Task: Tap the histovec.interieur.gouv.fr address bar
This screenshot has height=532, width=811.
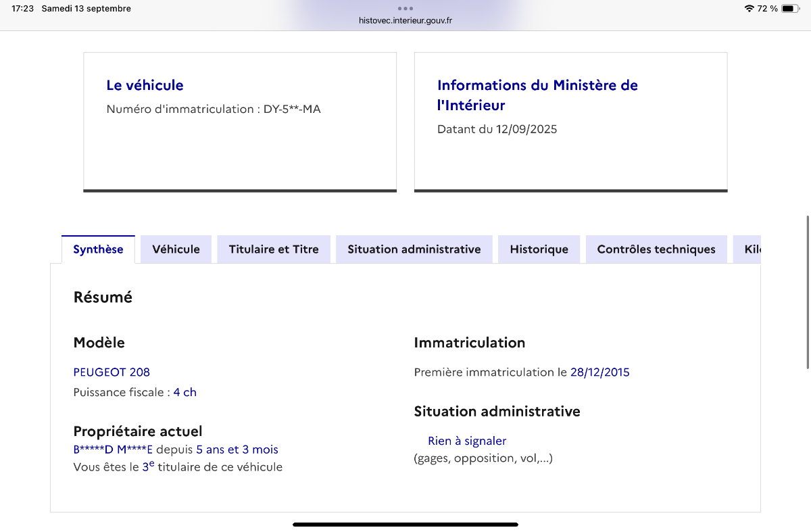Action: pyautogui.click(x=405, y=20)
